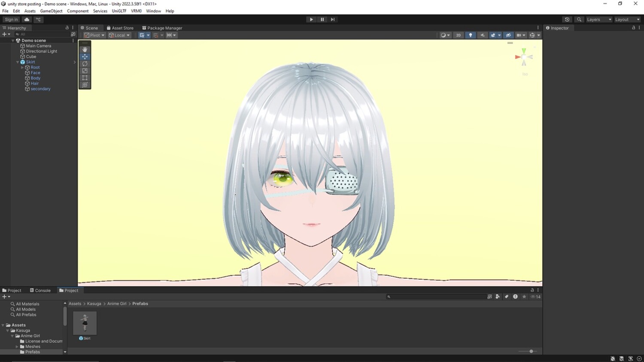The width and height of the screenshot is (644, 362).
Task: Toggle hidden objects visibility in scene
Action: click(x=508, y=35)
